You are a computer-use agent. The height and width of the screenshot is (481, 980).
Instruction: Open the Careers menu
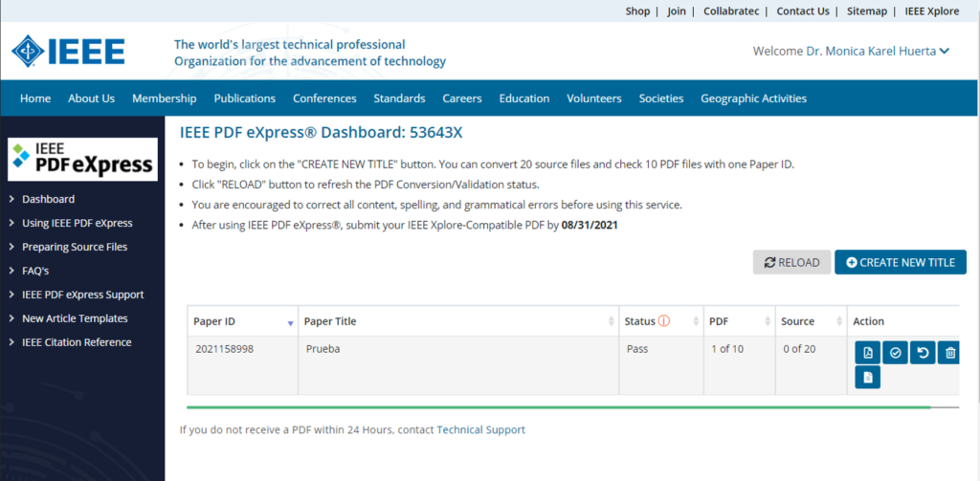coord(462,98)
